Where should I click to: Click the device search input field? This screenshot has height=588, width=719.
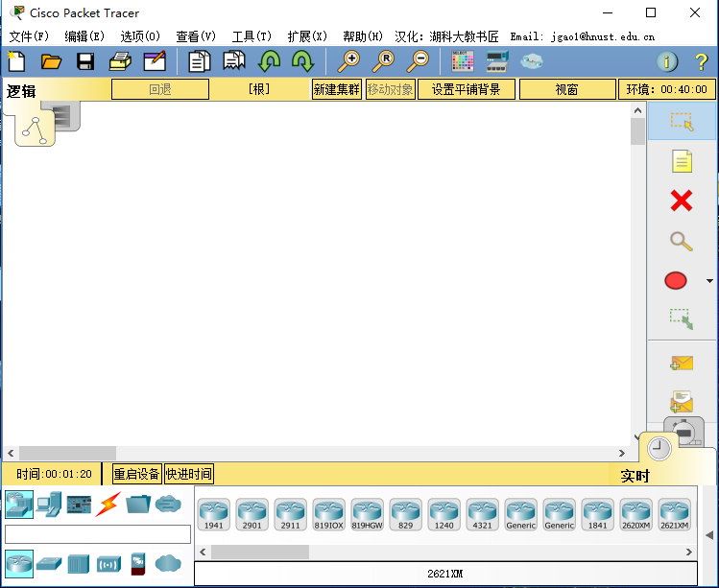point(98,534)
